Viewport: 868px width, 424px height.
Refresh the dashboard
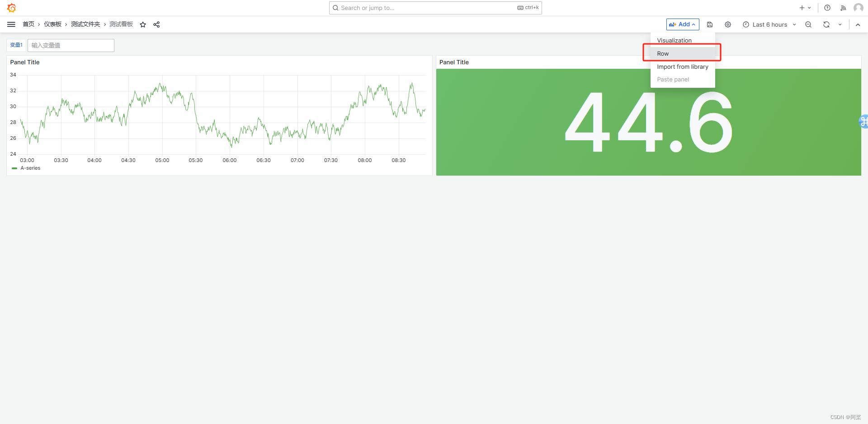pyautogui.click(x=826, y=24)
